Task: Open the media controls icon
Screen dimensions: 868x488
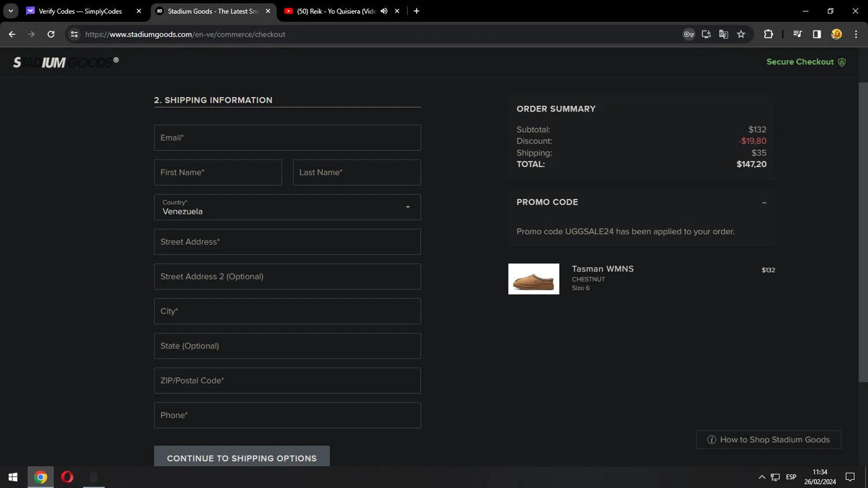Action: click(797, 34)
